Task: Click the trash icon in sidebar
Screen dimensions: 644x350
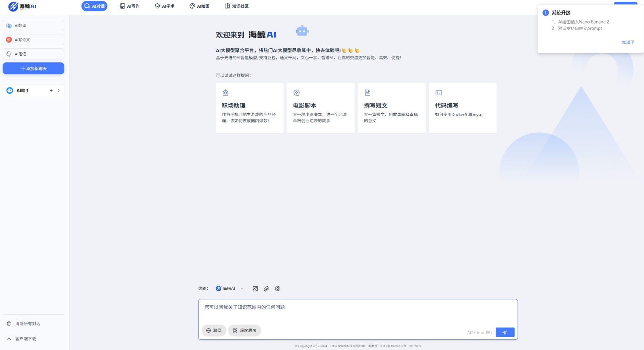Action: click(x=9, y=324)
